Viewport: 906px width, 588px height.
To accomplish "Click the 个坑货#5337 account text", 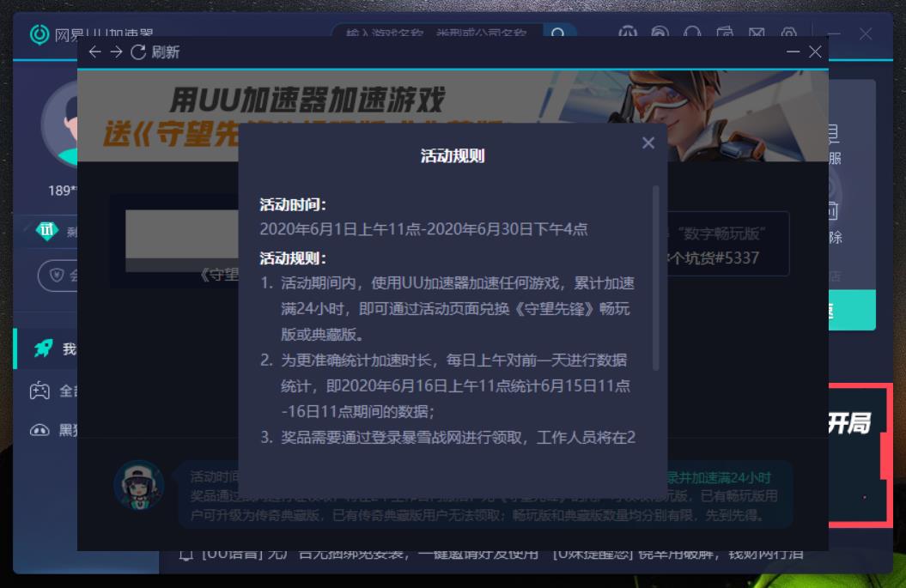I will point(714,258).
